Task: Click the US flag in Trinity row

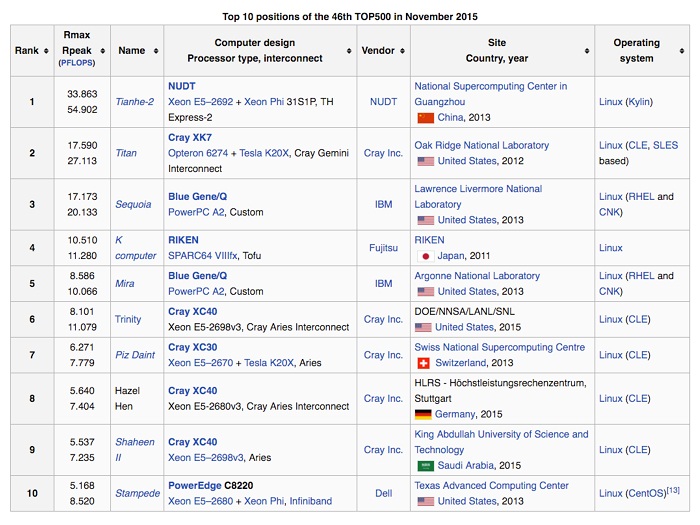Action: point(423,327)
